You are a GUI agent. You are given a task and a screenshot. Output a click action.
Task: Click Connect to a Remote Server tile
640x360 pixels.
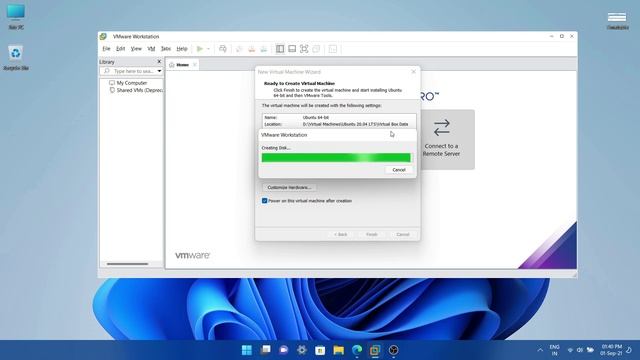click(441, 139)
